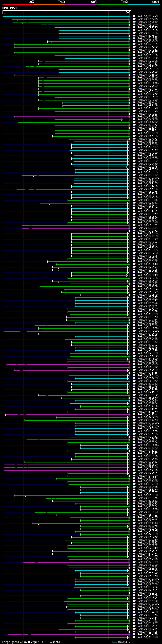Click label UniRef100_C1GDE1
Screen dimensions: 162x644
pyautogui.click(x=145, y=228)
